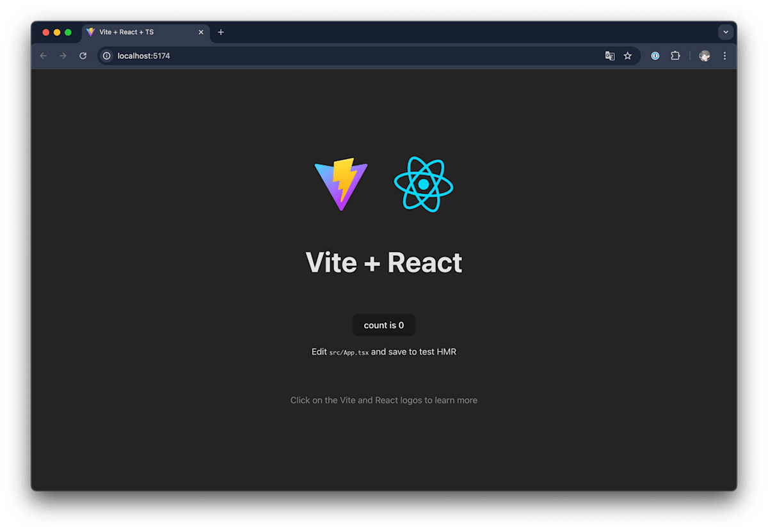Open the site information icon in address bar
This screenshot has height=532, width=768.
pos(107,56)
